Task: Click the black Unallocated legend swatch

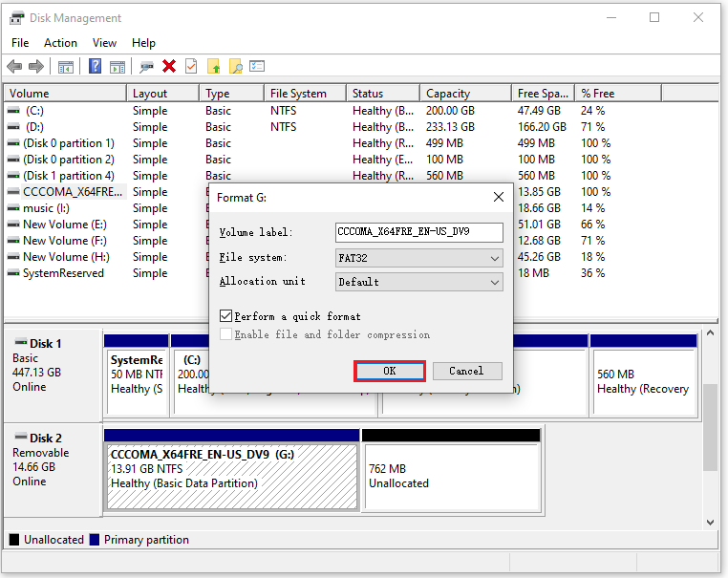Action: click(x=14, y=540)
